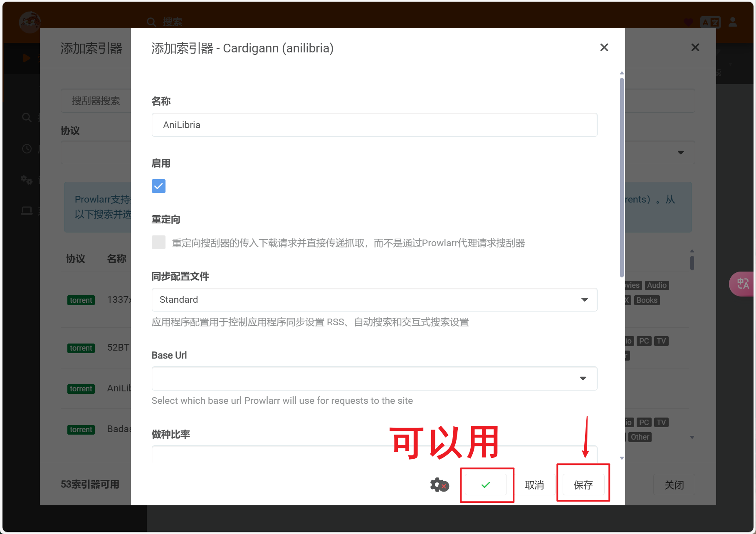Click the pink floating translate widget

coord(742,284)
